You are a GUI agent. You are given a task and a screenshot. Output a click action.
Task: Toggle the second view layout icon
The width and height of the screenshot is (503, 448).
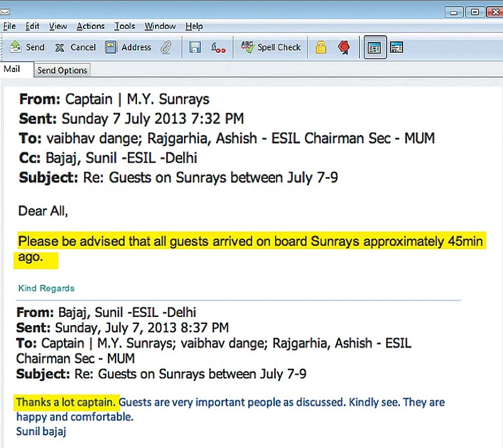click(x=397, y=48)
